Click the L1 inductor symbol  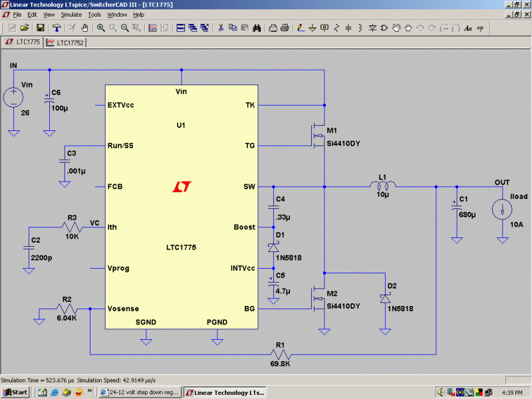click(382, 186)
